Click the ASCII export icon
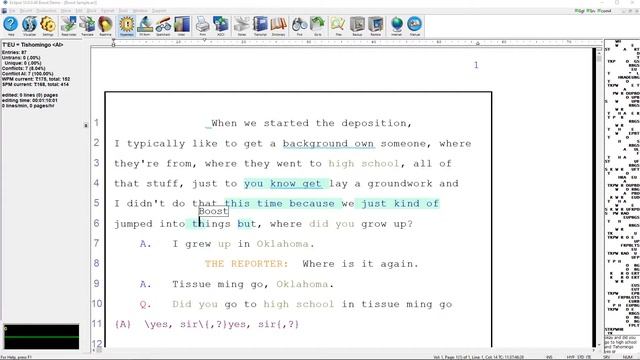The image size is (640, 360). [221, 26]
